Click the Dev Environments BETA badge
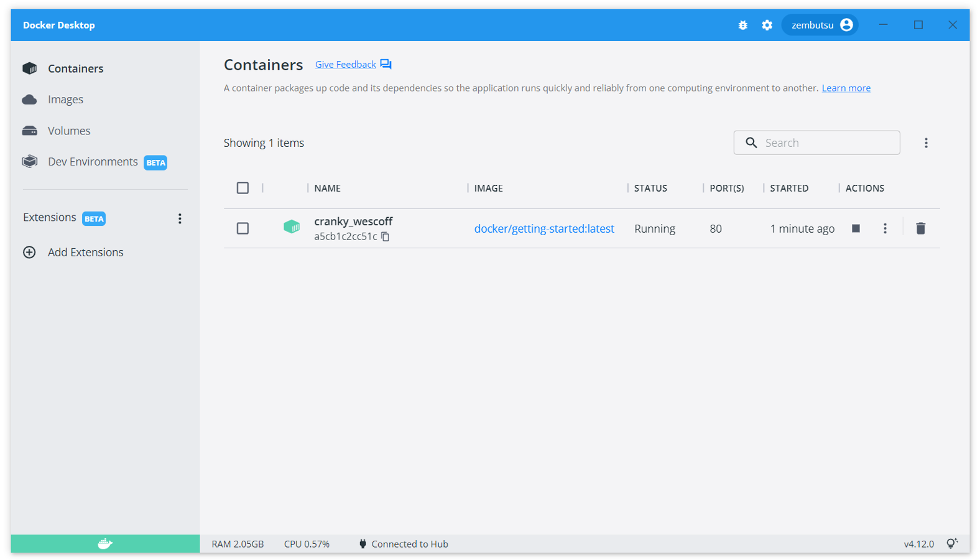Image resolution: width=980 pixels, height=560 pixels. pyautogui.click(x=155, y=162)
